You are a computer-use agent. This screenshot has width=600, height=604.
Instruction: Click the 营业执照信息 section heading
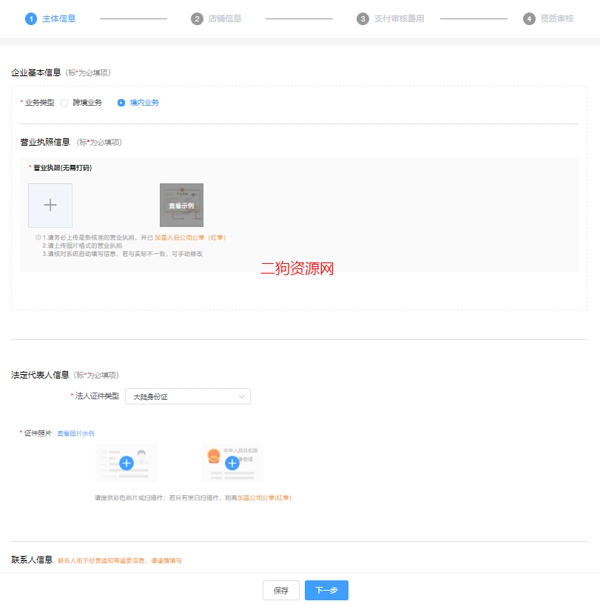45,142
